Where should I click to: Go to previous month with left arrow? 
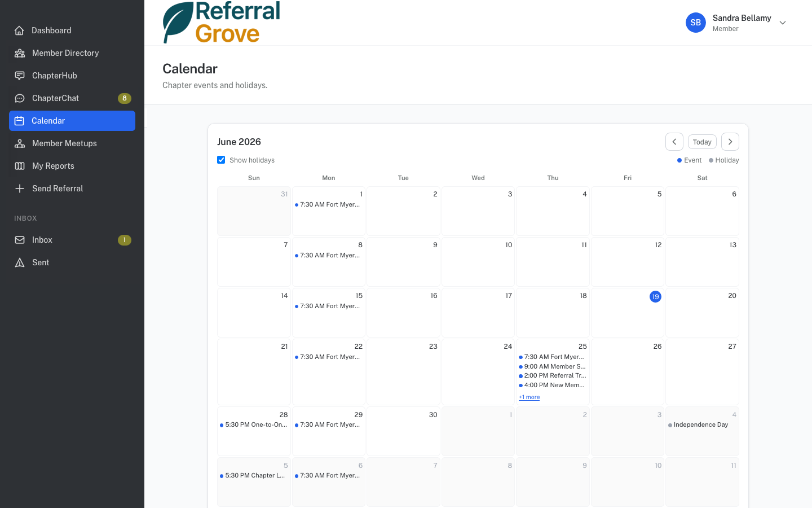674,142
